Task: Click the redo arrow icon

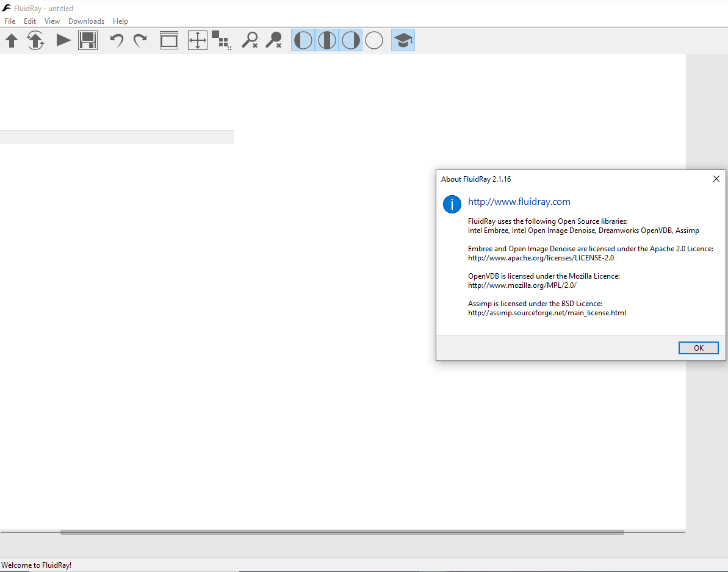Action: pyautogui.click(x=140, y=41)
